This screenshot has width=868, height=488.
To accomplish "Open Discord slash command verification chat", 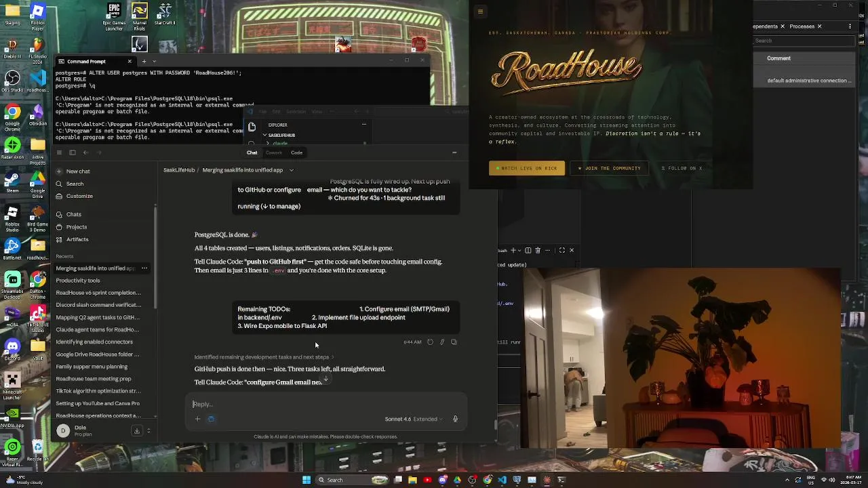I will tap(98, 305).
